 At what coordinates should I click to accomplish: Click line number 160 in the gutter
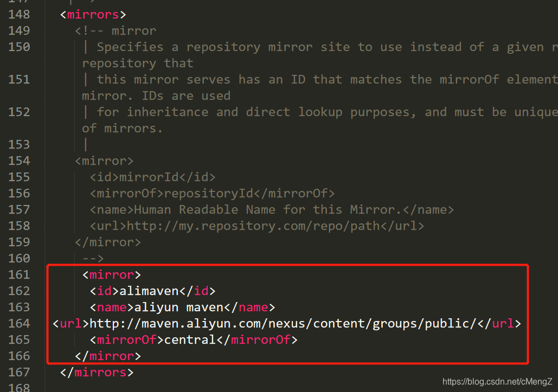19,258
